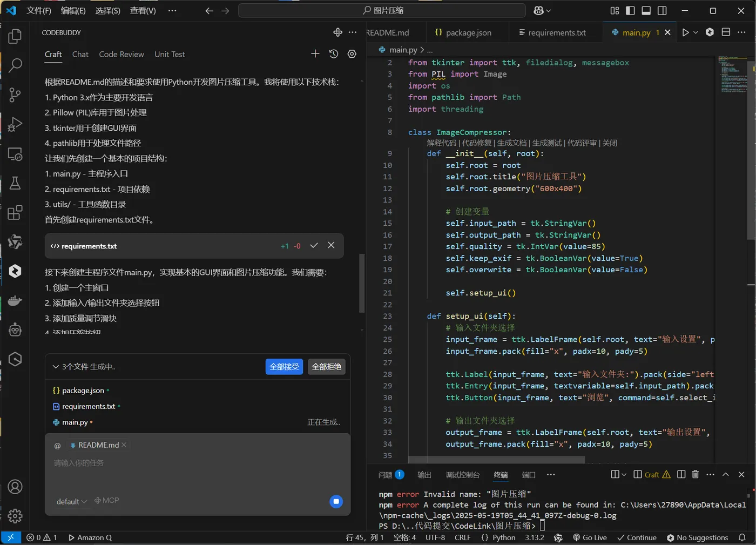Viewport: 756px width, 545px height.
Task: Delete the terminal with trash icon
Action: coord(696,475)
